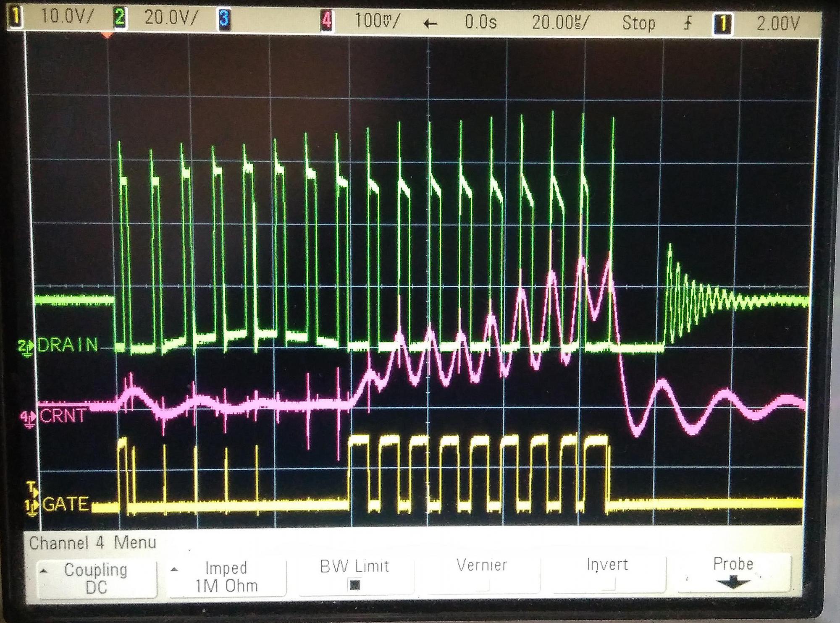840x623 pixels.
Task: Click the Channel 4 Menu title
Action: [93, 543]
